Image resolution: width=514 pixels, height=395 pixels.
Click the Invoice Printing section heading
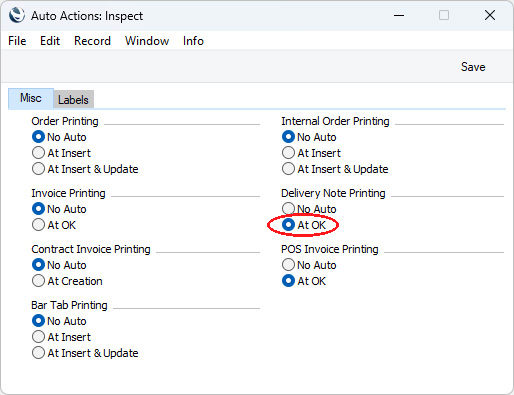pos(68,193)
